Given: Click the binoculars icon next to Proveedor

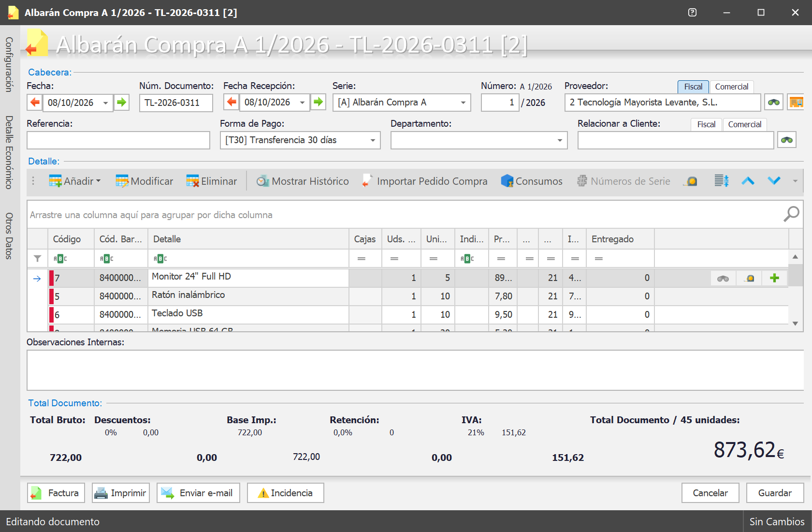Looking at the screenshot, I should click(x=774, y=103).
